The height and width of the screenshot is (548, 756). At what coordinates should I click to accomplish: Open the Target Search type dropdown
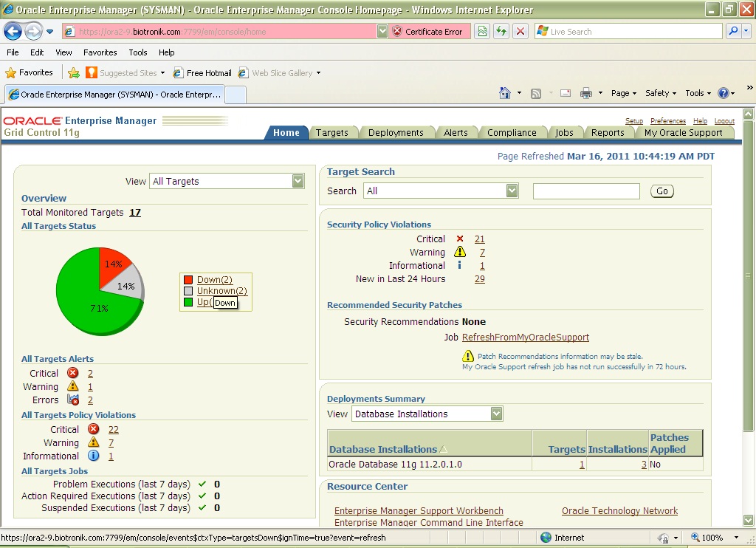[x=441, y=191]
